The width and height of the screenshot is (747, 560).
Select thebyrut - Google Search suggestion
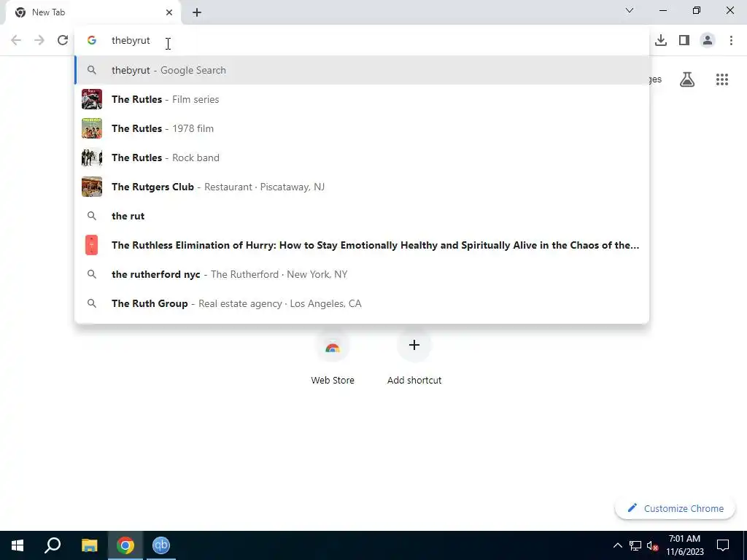[x=362, y=70]
